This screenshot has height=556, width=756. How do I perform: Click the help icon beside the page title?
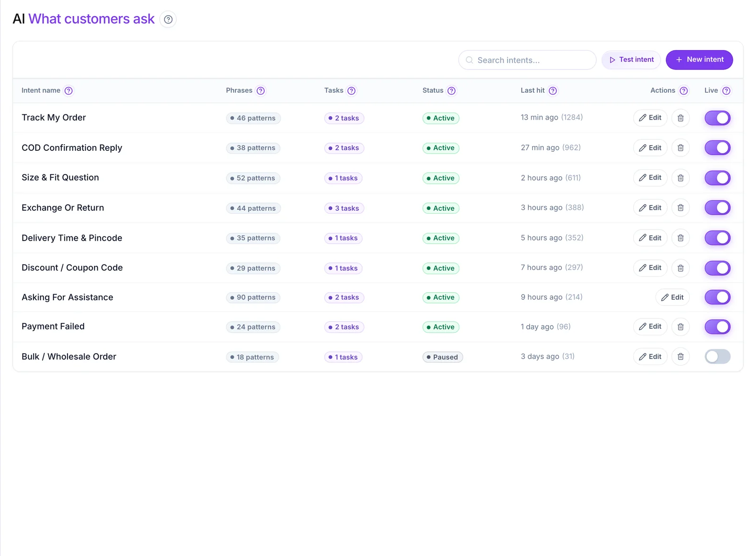(x=168, y=19)
